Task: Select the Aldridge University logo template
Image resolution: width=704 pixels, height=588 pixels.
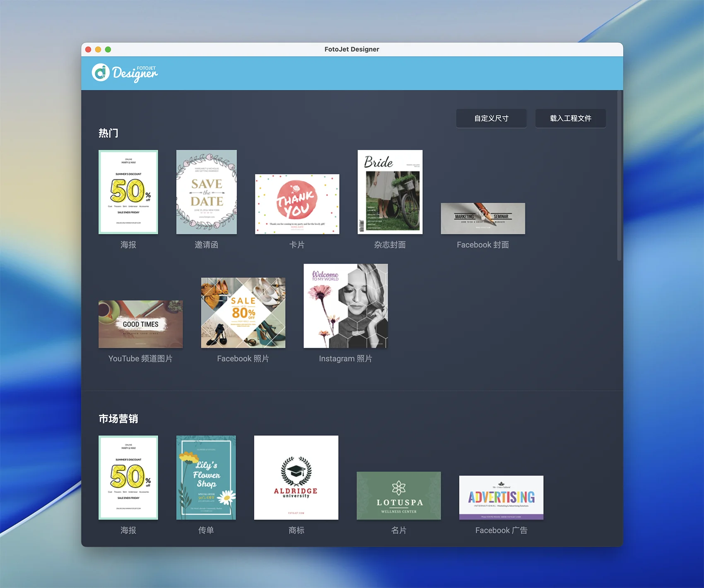Action: tap(296, 478)
